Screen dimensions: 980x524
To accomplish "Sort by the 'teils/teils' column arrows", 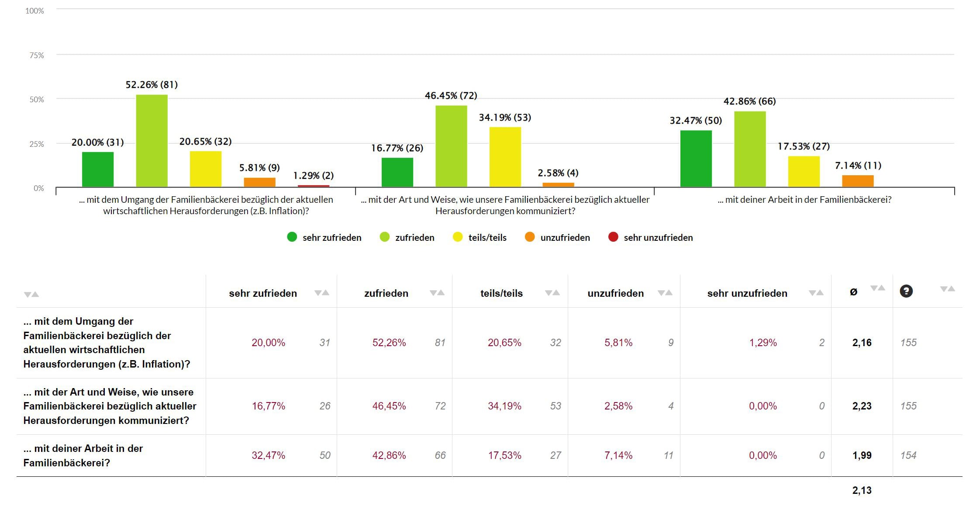I will click(552, 293).
